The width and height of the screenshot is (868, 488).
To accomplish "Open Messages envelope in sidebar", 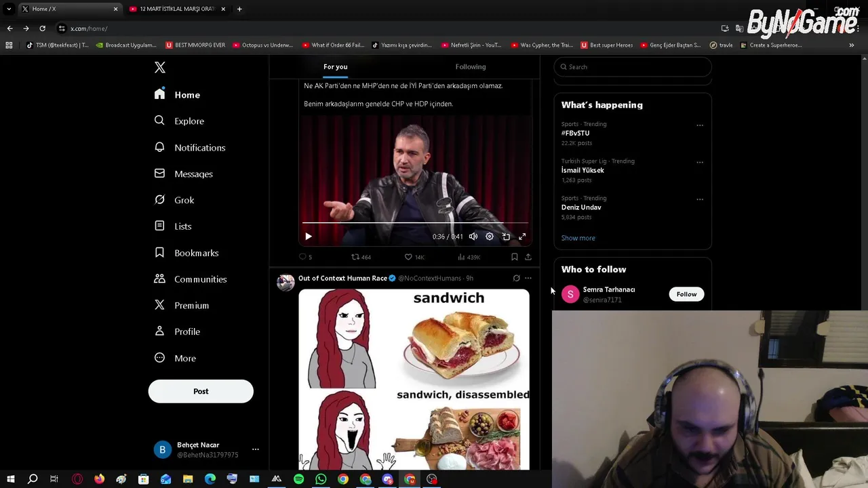I will [x=183, y=174].
